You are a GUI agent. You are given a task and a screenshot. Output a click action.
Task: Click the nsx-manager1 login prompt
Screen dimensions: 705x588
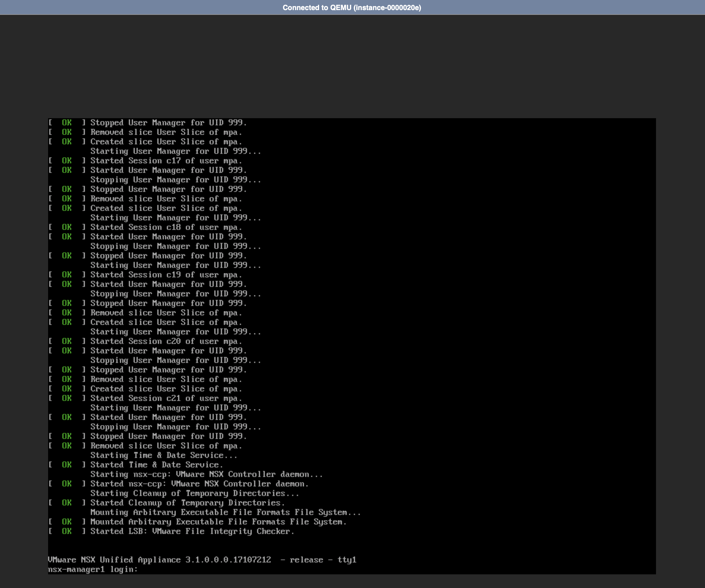pyautogui.click(x=93, y=569)
